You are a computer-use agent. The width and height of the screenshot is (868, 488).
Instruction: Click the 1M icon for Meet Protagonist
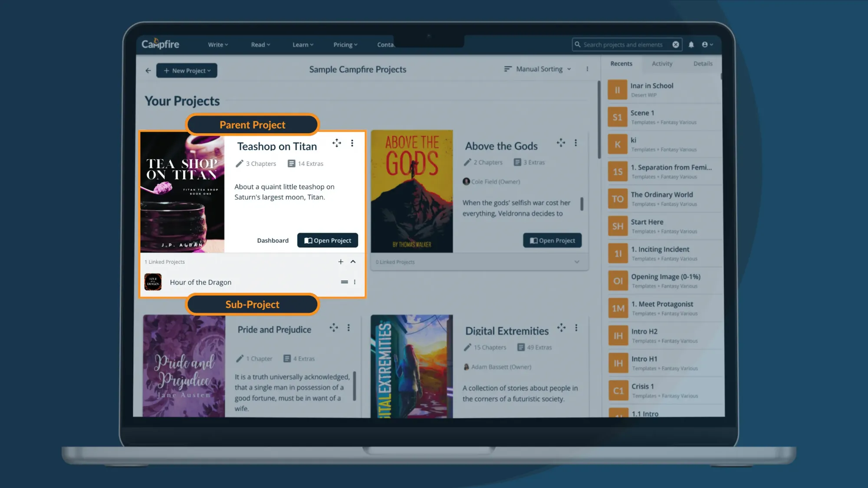[618, 308]
